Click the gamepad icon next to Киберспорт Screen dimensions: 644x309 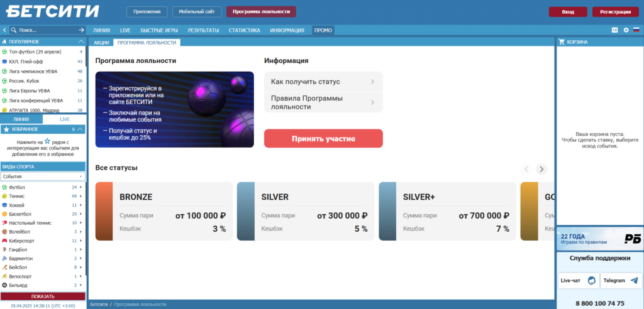click(x=4, y=241)
